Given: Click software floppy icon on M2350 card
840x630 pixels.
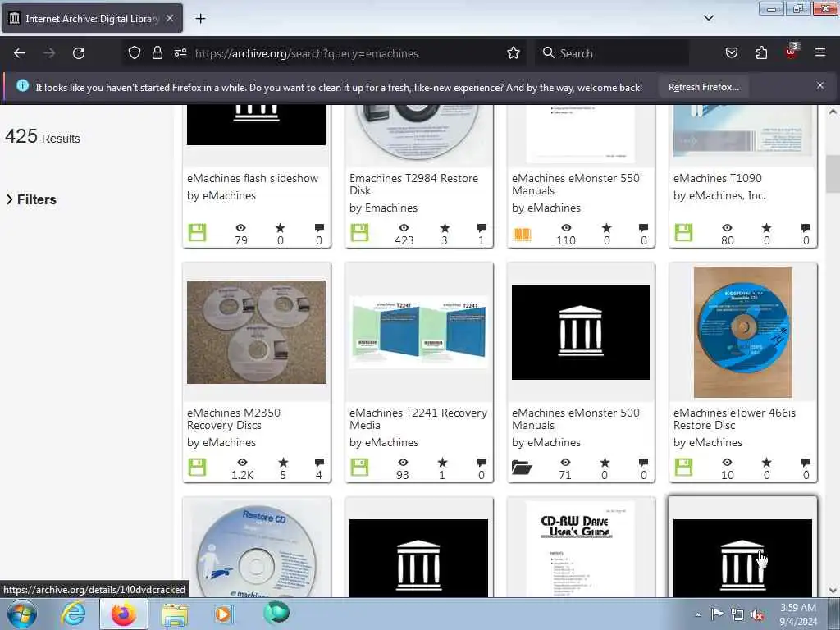Looking at the screenshot, I should [197, 467].
